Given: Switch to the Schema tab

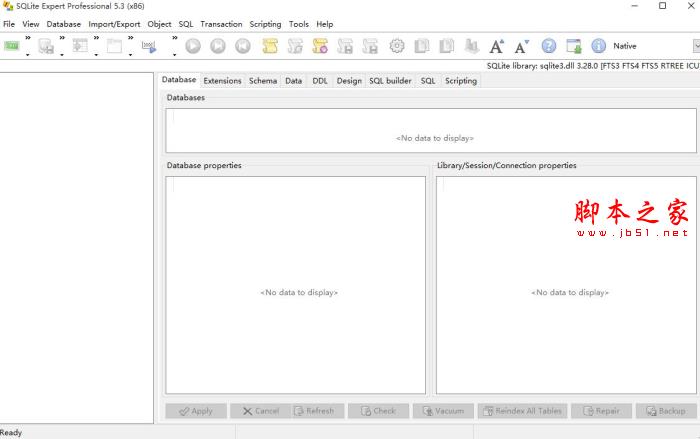Looking at the screenshot, I should tap(263, 81).
